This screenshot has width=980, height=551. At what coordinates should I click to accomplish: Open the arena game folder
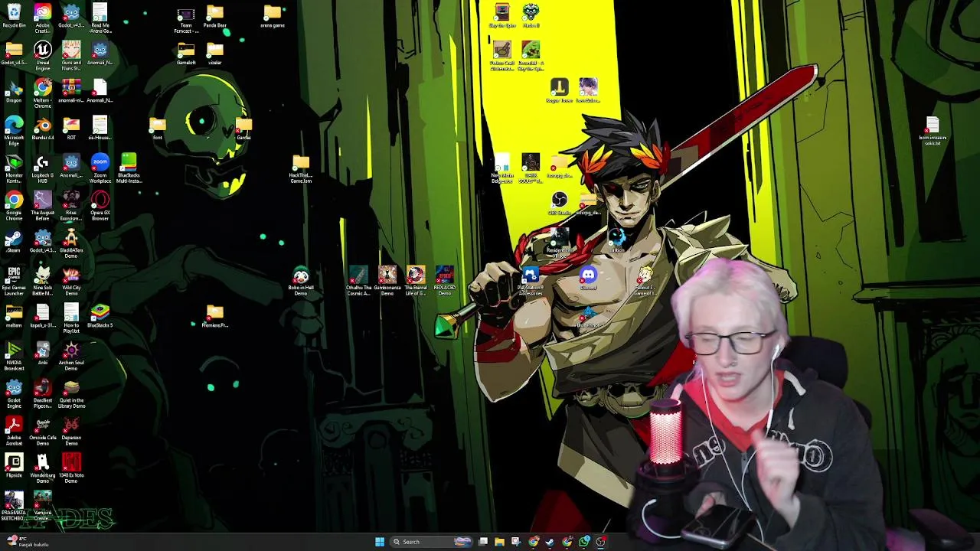pos(273,15)
